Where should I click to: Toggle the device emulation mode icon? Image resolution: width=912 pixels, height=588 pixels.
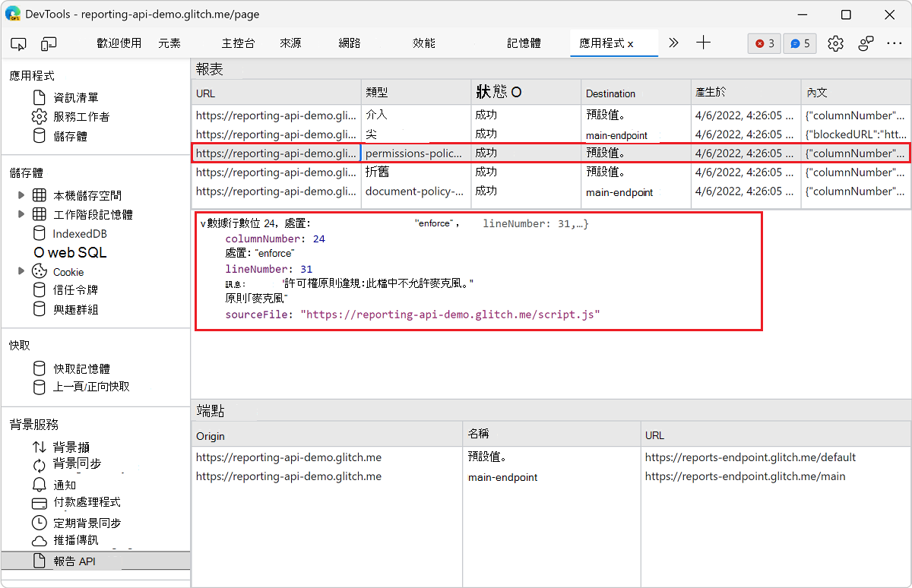[49, 43]
